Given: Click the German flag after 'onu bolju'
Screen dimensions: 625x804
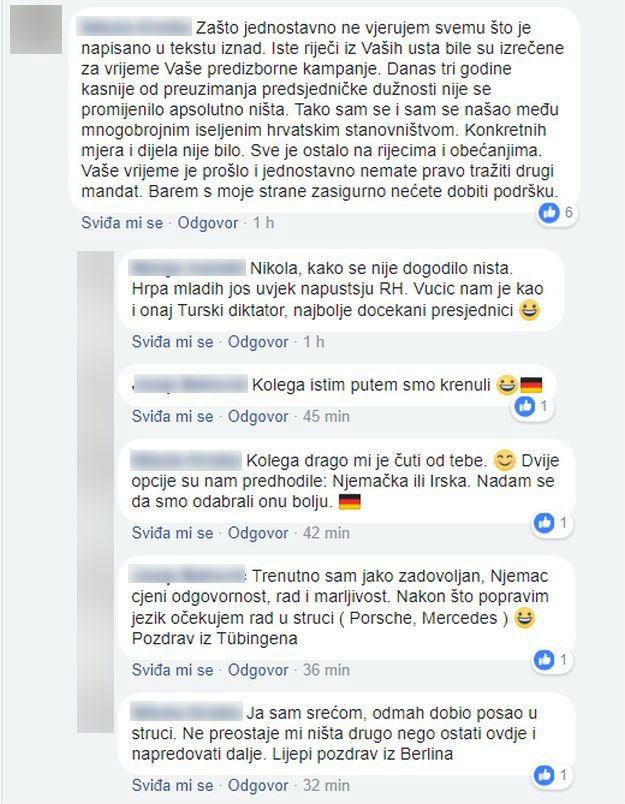Looking at the screenshot, I should tap(350, 501).
